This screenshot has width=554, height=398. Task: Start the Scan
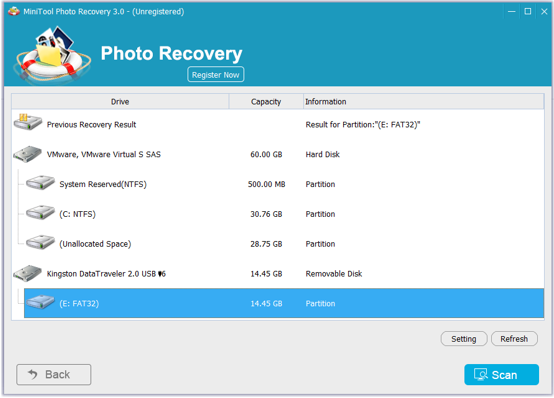[501, 374]
